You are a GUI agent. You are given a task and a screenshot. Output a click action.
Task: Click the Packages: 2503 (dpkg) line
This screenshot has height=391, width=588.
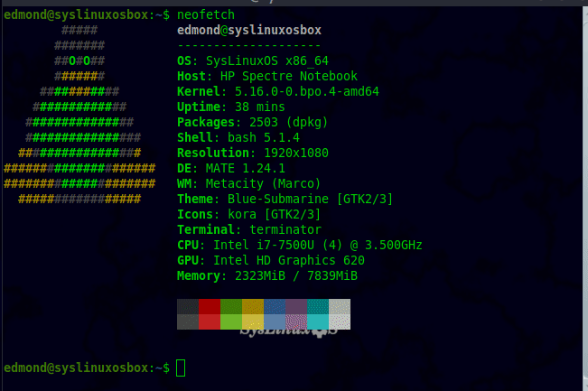252,122
